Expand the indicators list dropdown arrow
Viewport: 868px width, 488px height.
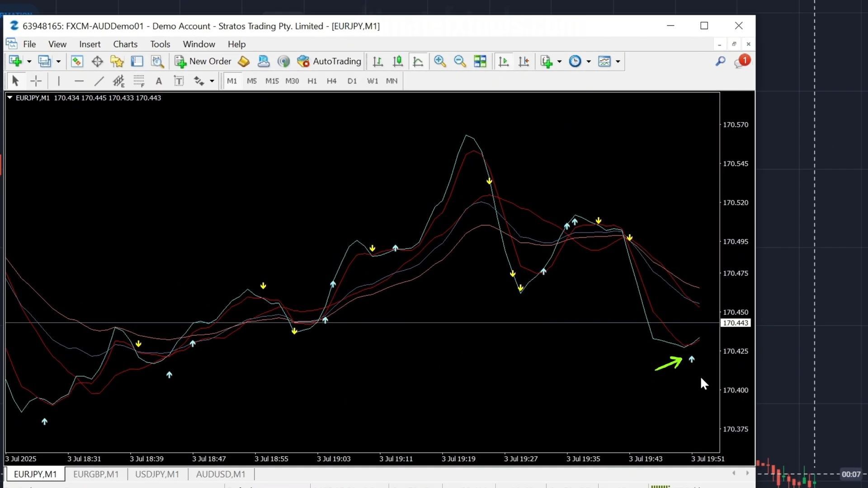(x=559, y=61)
